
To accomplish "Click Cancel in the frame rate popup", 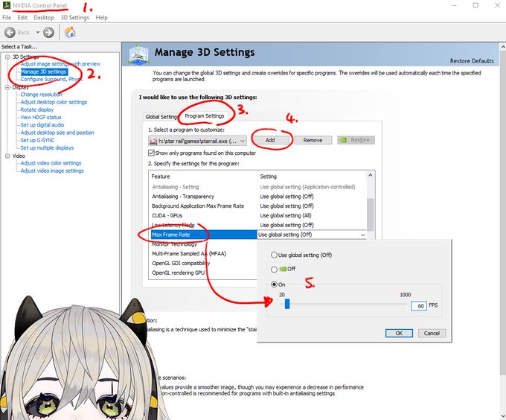I will click(x=432, y=333).
